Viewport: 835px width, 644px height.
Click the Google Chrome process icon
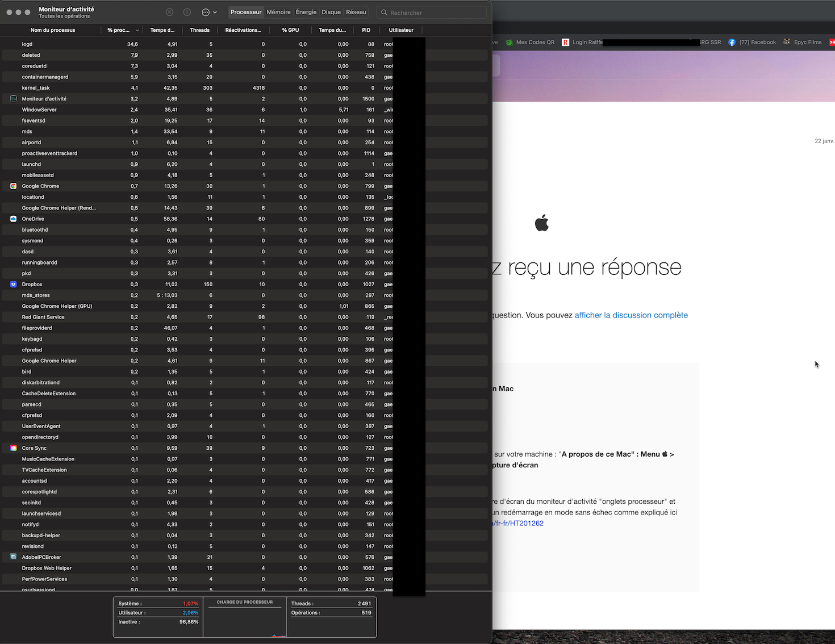coord(14,186)
